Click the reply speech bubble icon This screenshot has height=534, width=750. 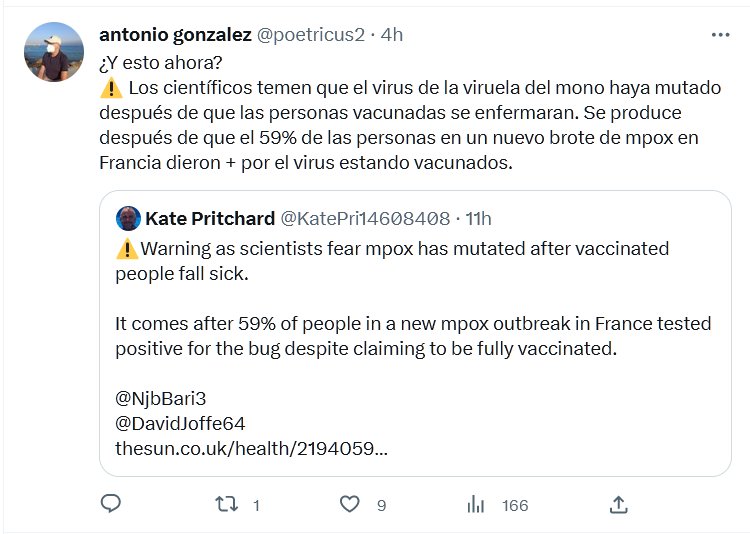[111, 505]
